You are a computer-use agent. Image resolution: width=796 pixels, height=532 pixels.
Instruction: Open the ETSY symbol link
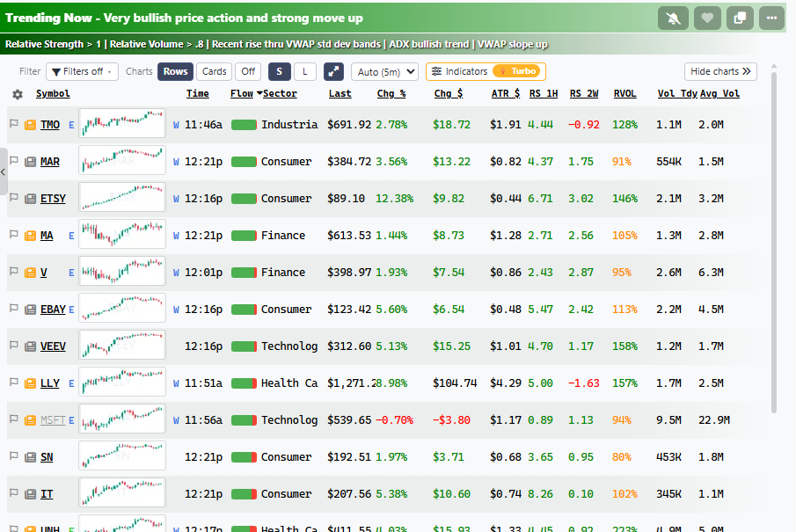pos(53,199)
